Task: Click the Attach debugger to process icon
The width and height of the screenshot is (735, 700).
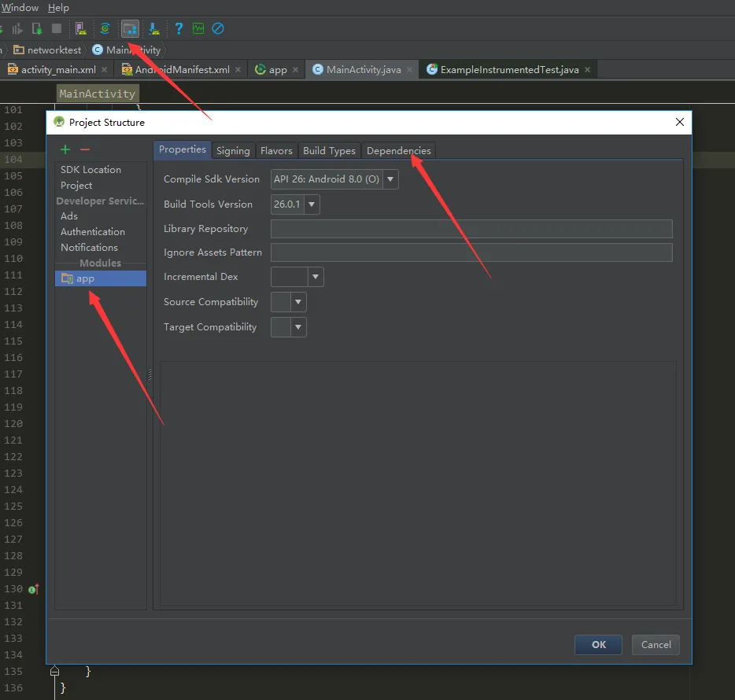Action: point(37,28)
